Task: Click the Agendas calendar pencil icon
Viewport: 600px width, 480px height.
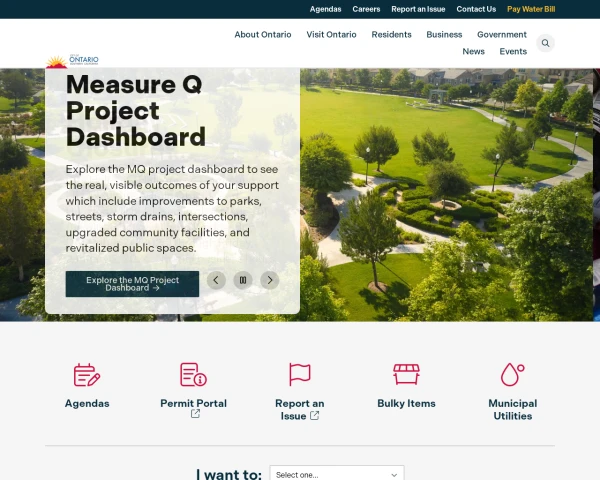Action: [x=87, y=375]
